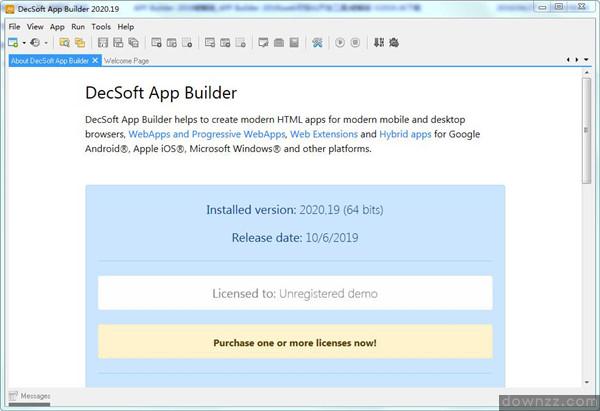Expand the recent apps dropdown arrow

click(x=46, y=43)
